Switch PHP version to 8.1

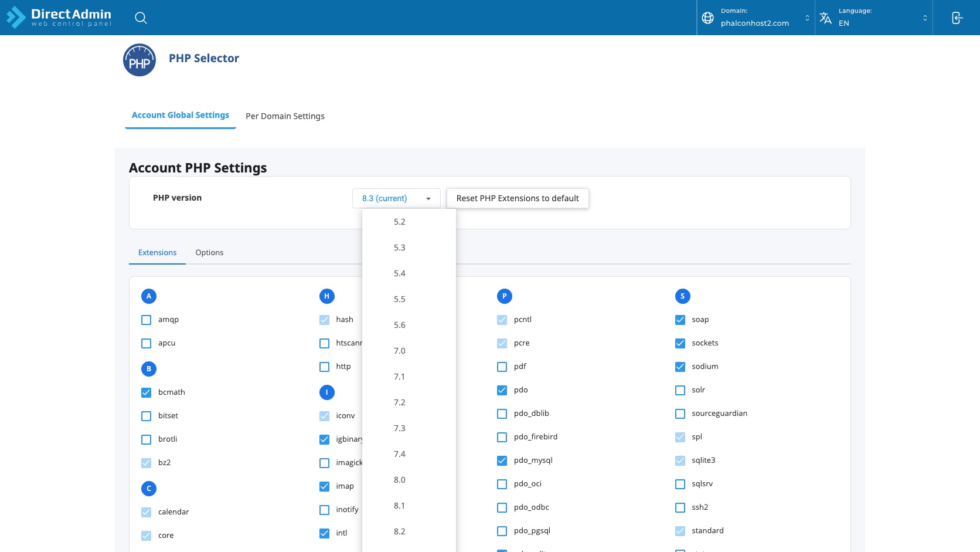(409, 506)
